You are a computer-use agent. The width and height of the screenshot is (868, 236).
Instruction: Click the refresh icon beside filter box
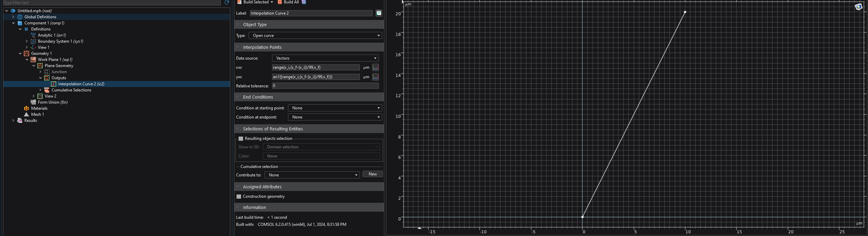[227, 3]
